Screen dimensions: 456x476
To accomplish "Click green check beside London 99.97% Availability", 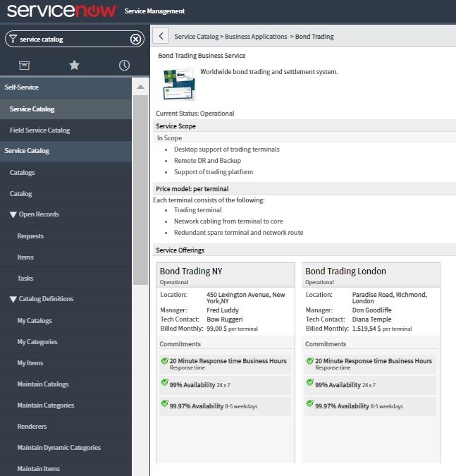I will click(x=310, y=403).
